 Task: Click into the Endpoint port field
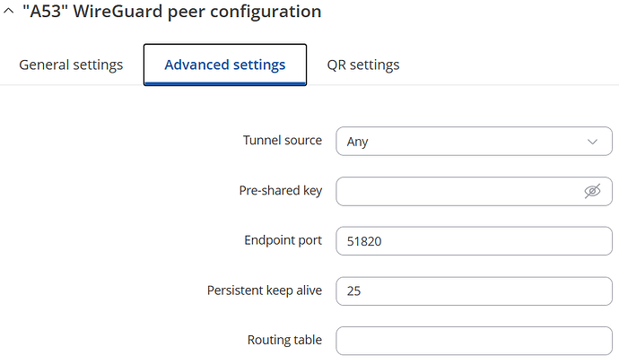tap(475, 241)
